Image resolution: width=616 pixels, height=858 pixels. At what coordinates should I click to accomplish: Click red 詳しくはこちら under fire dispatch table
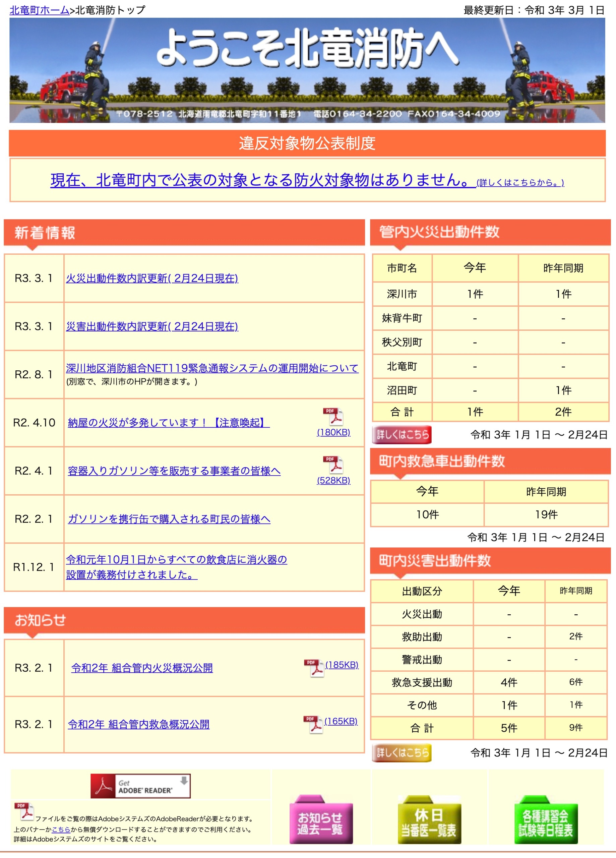pyautogui.click(x=402, y=435)
